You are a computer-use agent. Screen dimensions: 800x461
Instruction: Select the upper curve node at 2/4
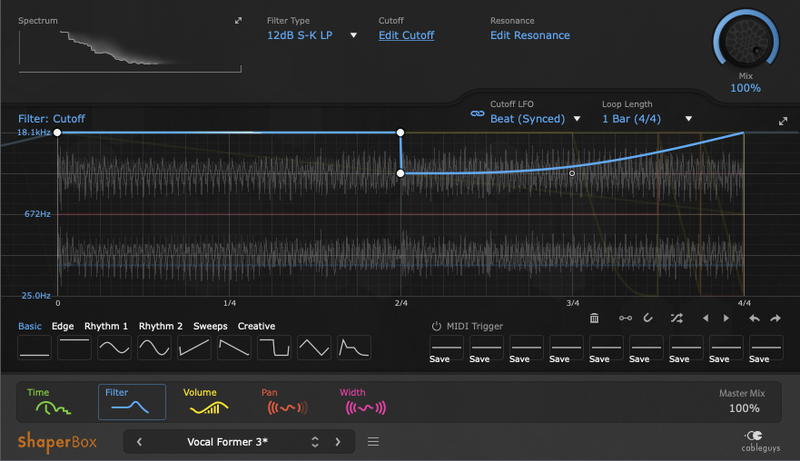[x=401, y=133]
